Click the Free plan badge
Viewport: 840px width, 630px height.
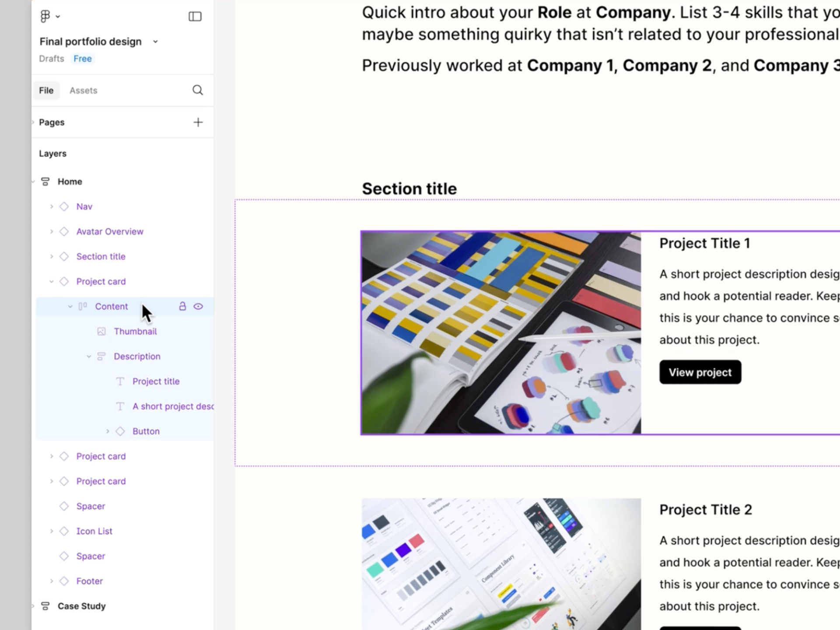82,59
